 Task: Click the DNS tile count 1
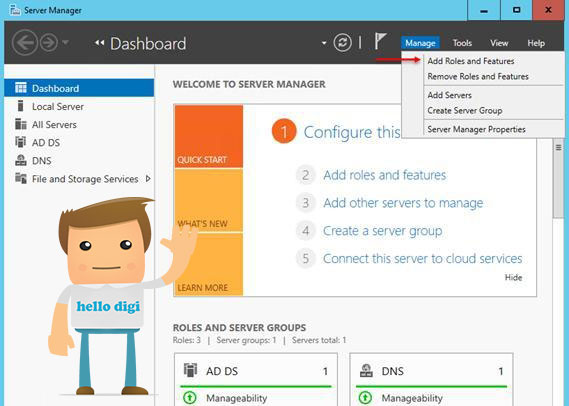[x=500, y=371]
